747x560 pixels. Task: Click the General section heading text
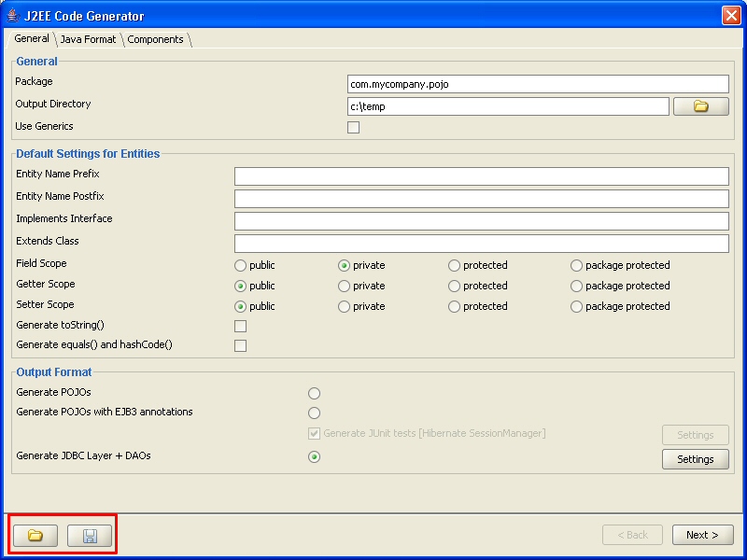[x=36, y=62]
